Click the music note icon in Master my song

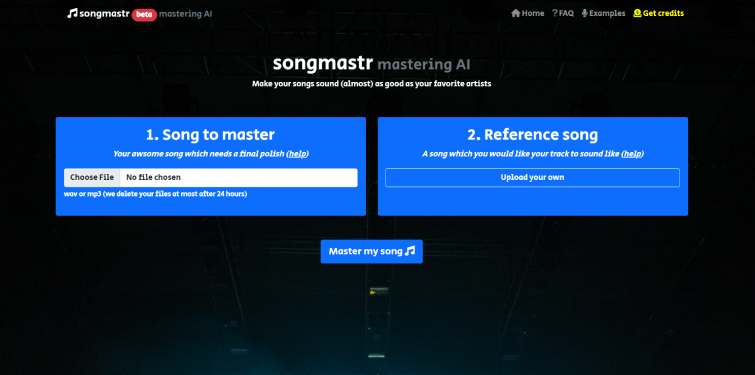(410, 251)
